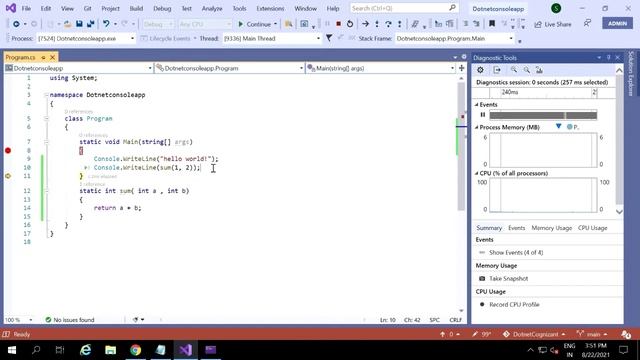Open the Build menu

136,8
